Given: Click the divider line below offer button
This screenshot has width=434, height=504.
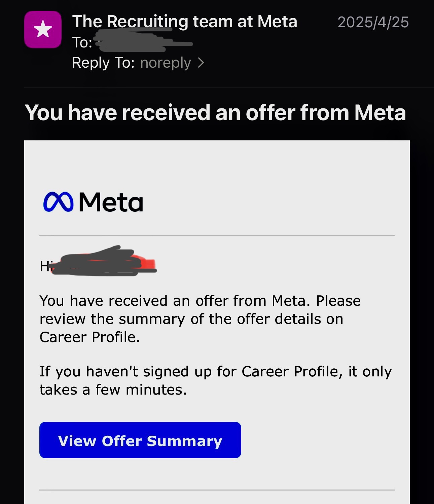Looking at the screenshot, I should (x=217, y=490).
